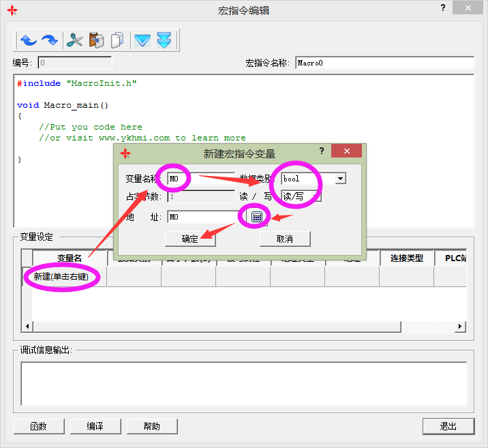Click the 地址 address input field

pos(201,217)
